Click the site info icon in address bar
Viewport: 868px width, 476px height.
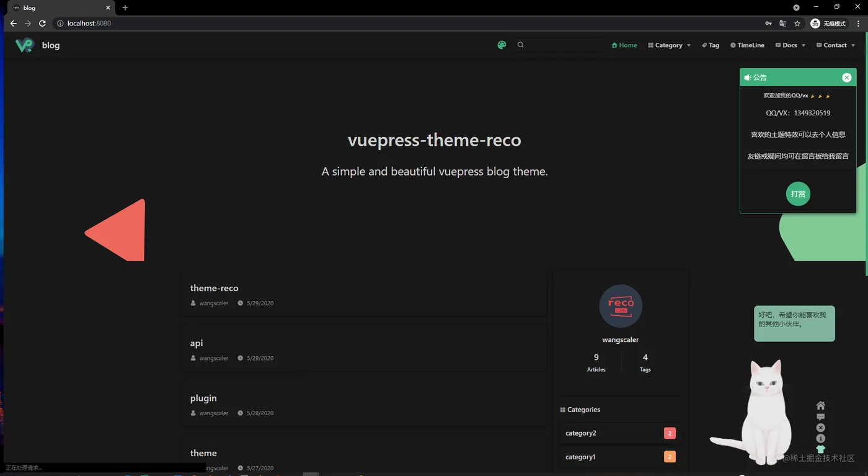point(60,24)
